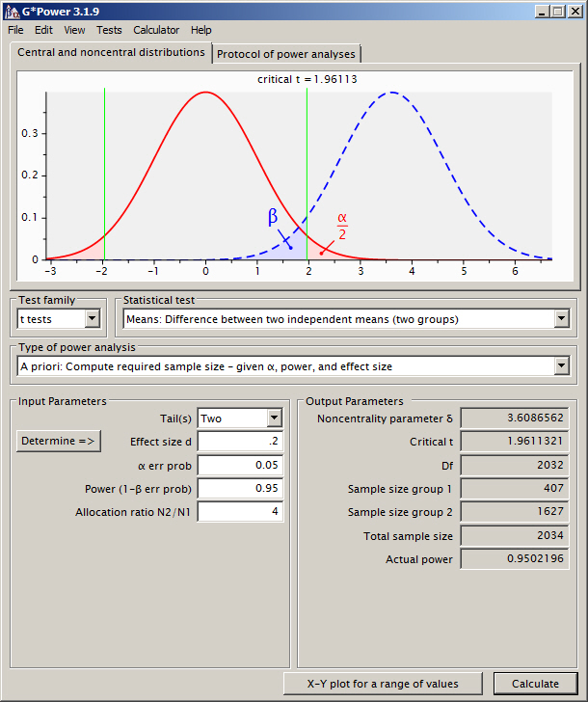Open the File menu

point(15,30)
